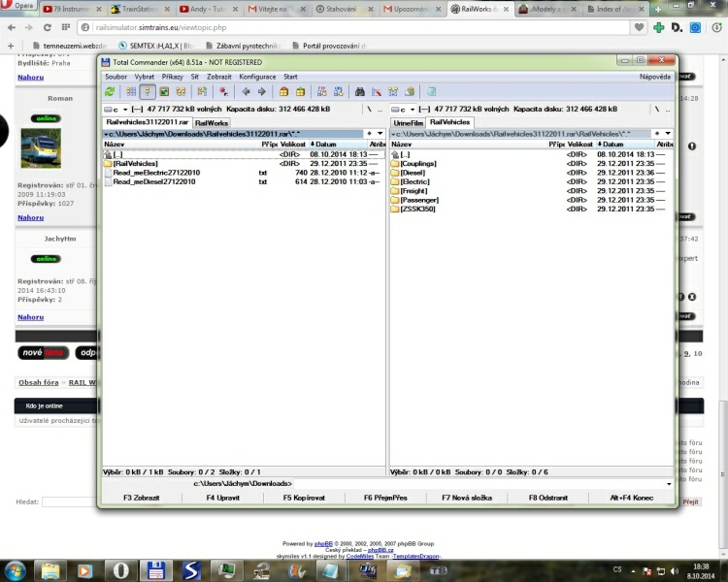Open Opera icon in the taskbar

coord(121,570)
